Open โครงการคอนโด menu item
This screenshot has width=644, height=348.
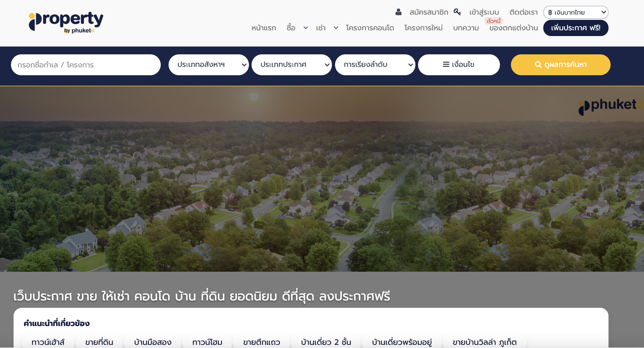click(x=370, y=28)
